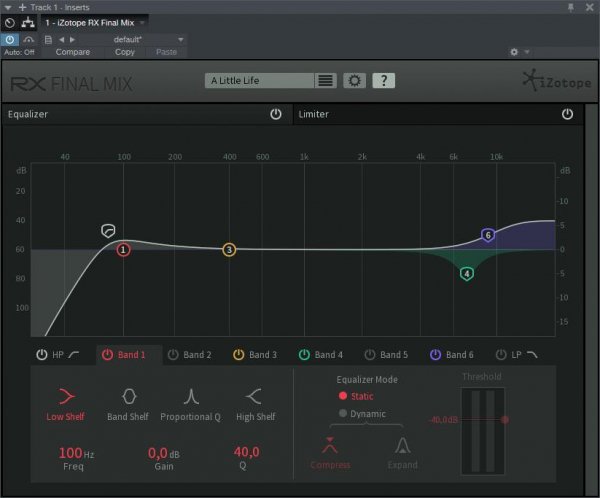
Task: Select the High Shelf filter shape
Action: 255,405
